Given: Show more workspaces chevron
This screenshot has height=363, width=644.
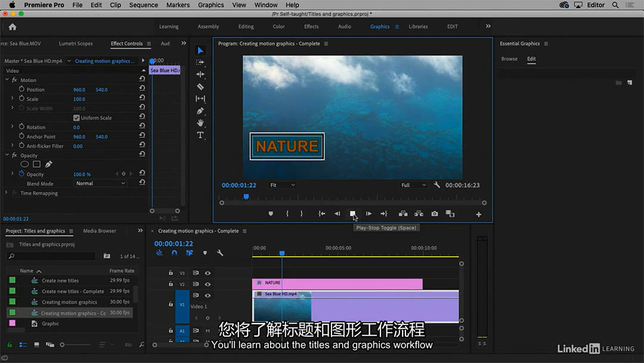Looking at the screenshot, I should pos(488,26).
